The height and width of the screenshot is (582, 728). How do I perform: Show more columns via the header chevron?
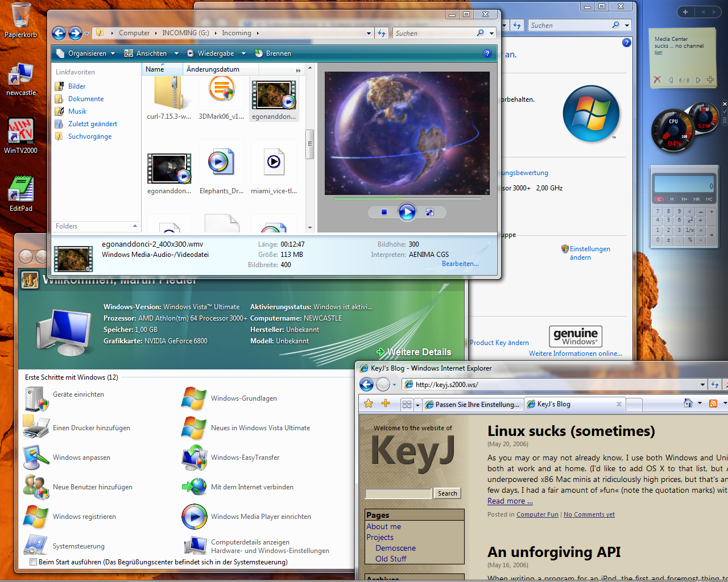[298, 70]
